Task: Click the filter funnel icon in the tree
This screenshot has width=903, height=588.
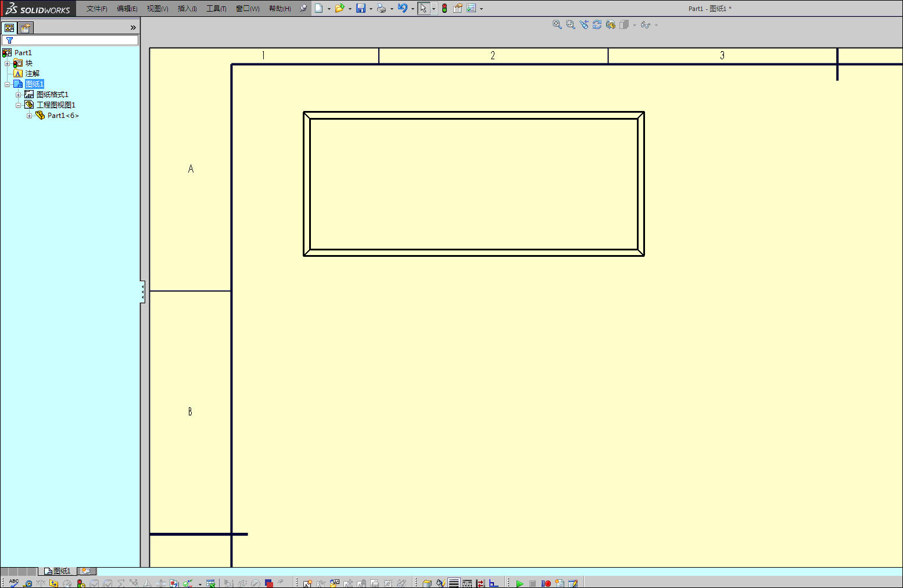Action: click(x=9, y=40)
